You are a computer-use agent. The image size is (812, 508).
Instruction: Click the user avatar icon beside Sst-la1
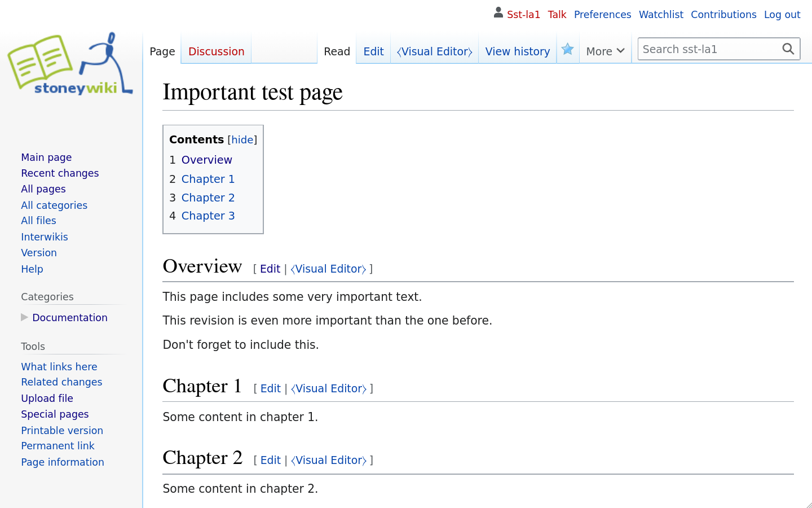pyautogui.click(x=498, y=12)
